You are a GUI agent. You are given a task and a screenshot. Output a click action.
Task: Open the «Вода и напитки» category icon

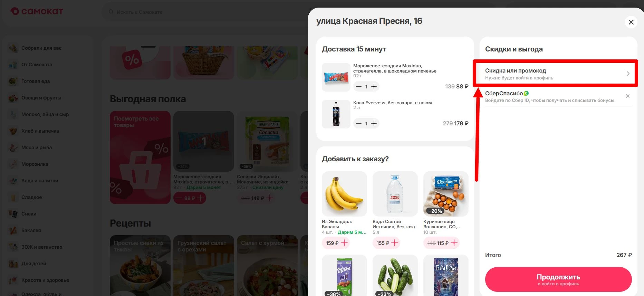(x=13, y=181)
